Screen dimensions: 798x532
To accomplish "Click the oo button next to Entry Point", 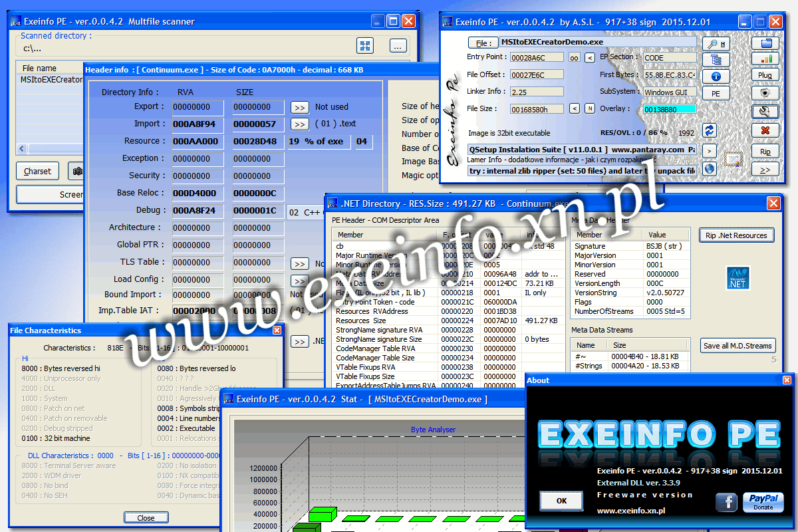I will pos(575,58).
